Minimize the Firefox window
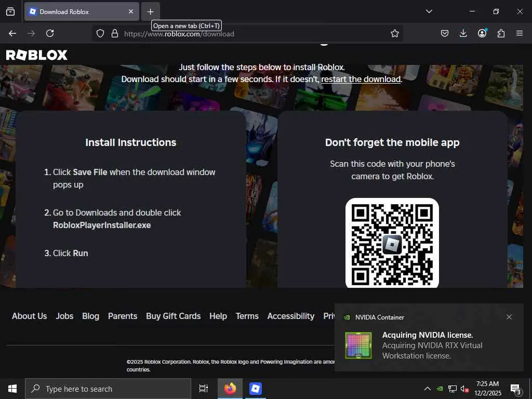This screenshot has height=399, width=532. coord(472,11)
